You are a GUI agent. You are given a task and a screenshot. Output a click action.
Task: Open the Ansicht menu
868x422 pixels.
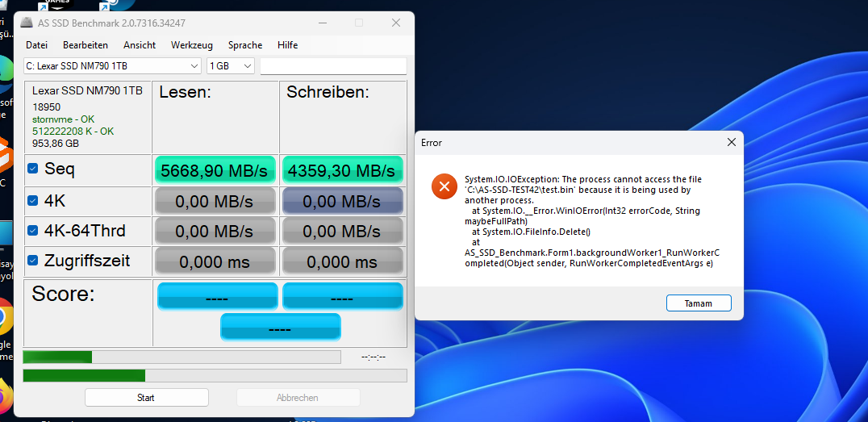140,45
